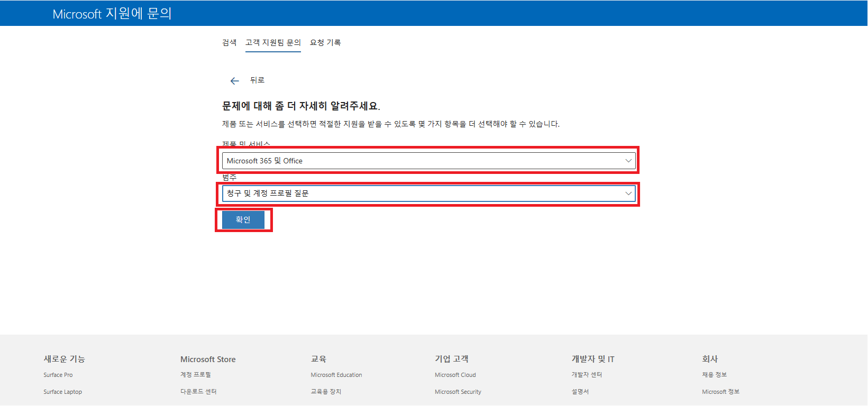Image resolution: width=868 pixels, height=406 pixels.
Task: Click the 뒤로 back link text
Action: point(257,80)
